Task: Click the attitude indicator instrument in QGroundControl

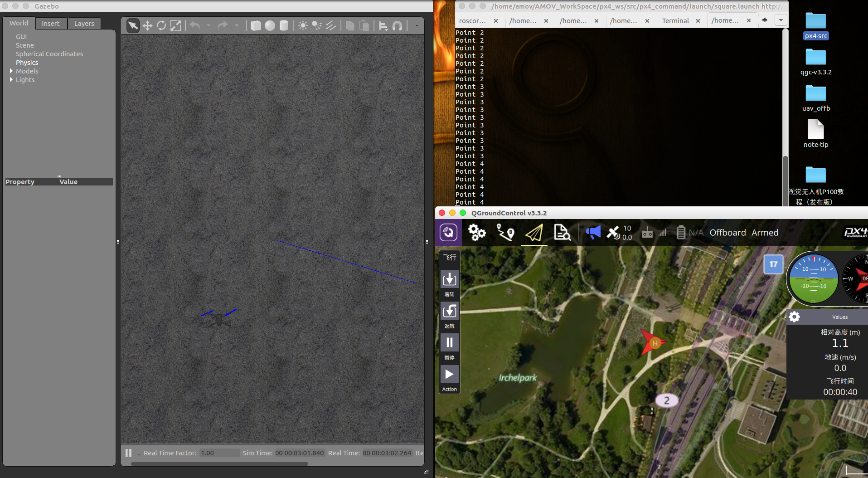Action: click(x=814, y=279)
